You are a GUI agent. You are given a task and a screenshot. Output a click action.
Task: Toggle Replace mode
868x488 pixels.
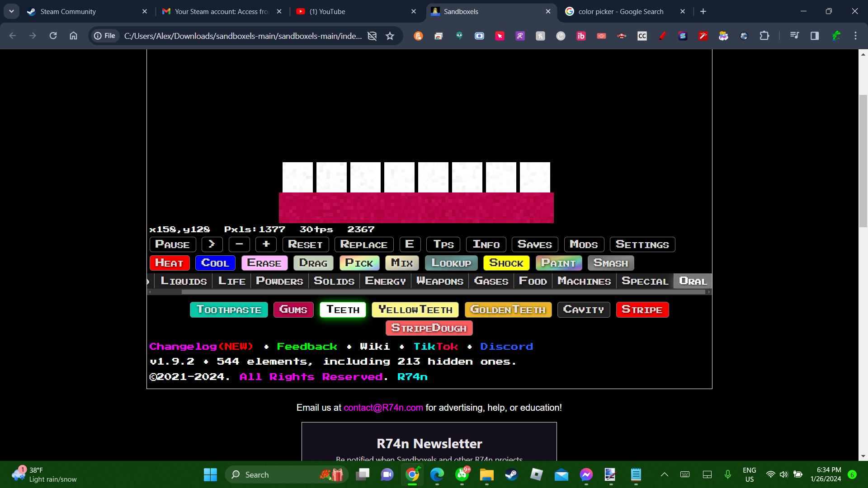click(363, 244)
